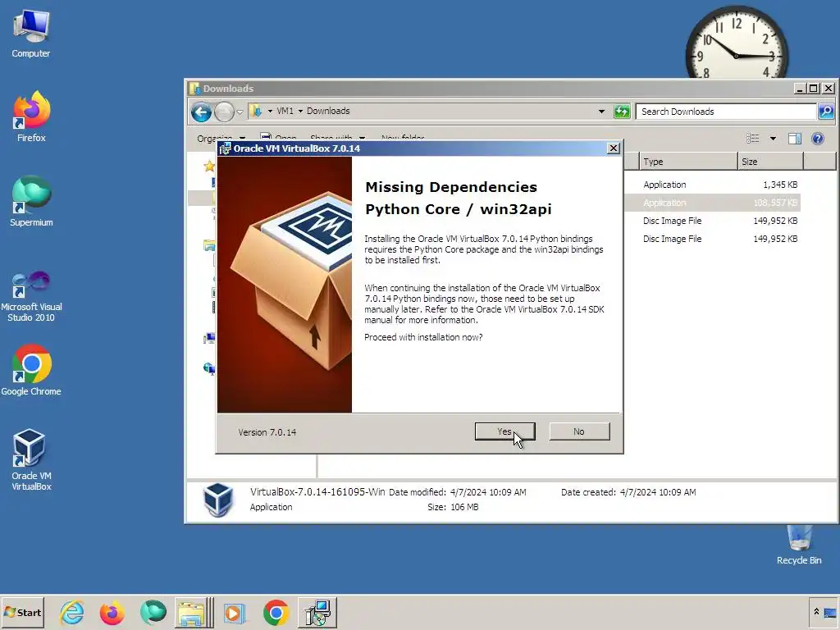Launch Supermium from the taskbar

pos(153,612)
